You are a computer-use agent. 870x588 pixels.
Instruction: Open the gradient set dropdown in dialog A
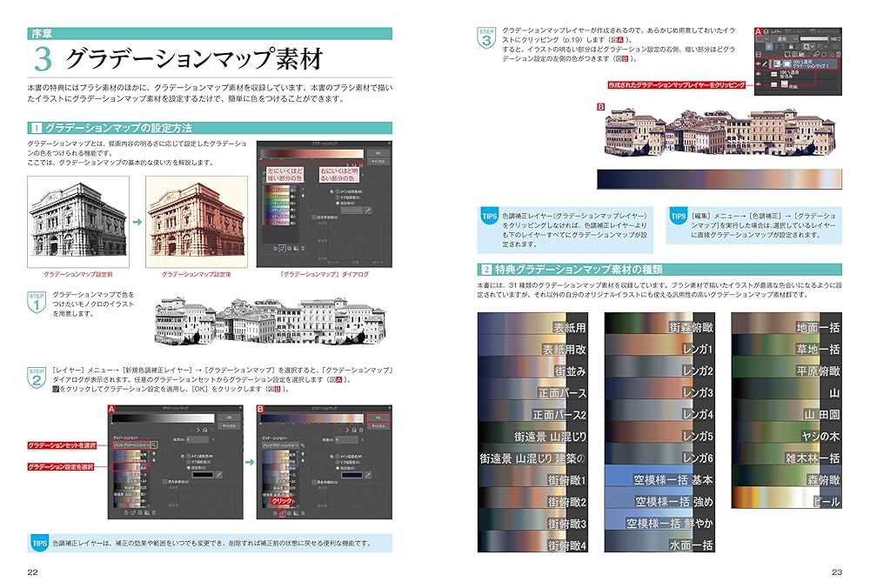coord(131,445)
